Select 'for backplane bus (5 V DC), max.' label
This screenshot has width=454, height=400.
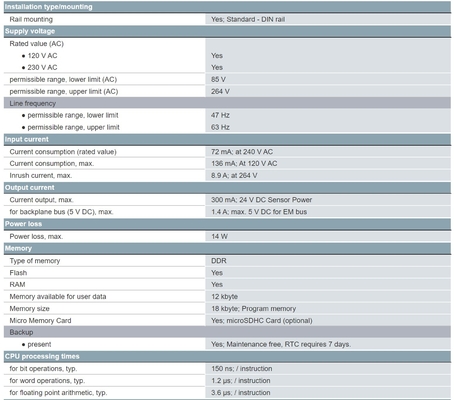pos(61,212)
